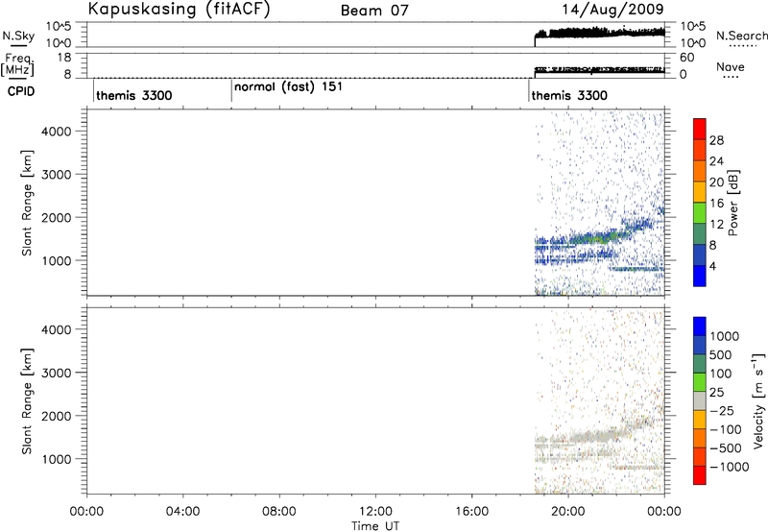
Task: Pick the red top segment of the Power colorbar
Action: point(700,130)
